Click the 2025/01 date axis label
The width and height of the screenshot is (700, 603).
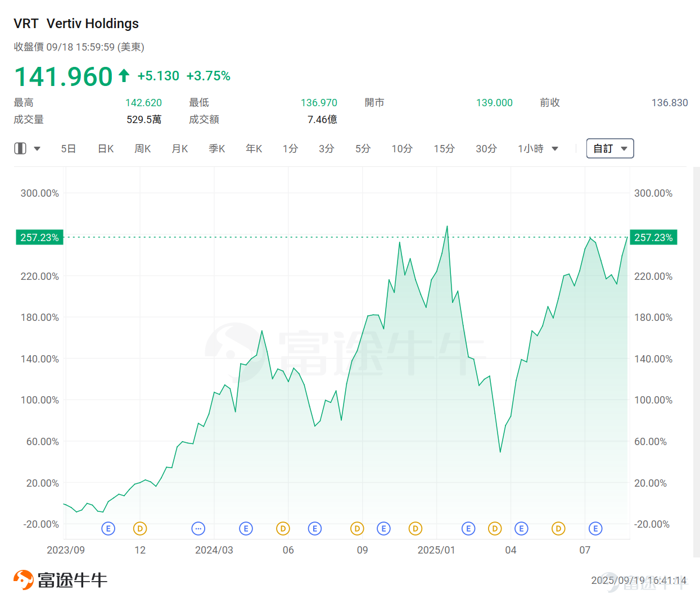436,550
